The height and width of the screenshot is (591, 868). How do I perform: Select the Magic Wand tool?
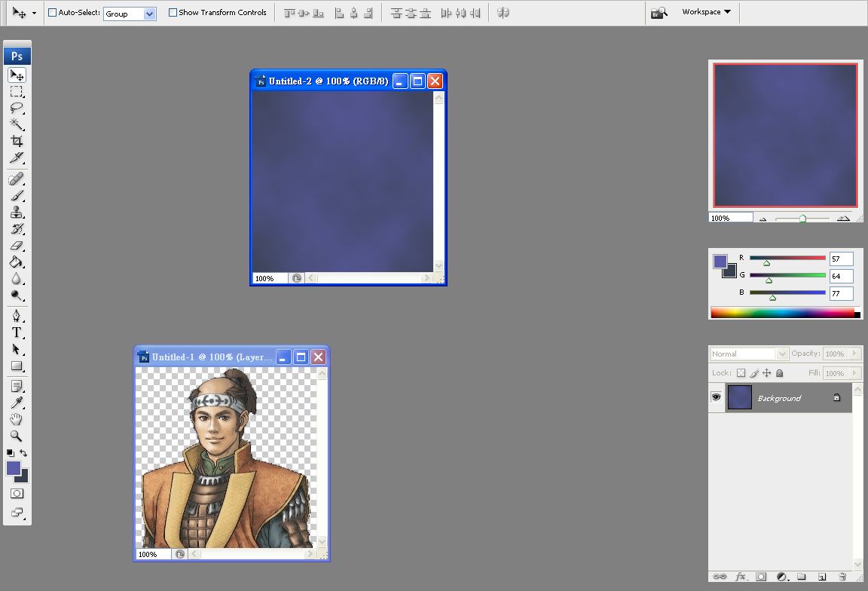[x=17, y=124]
